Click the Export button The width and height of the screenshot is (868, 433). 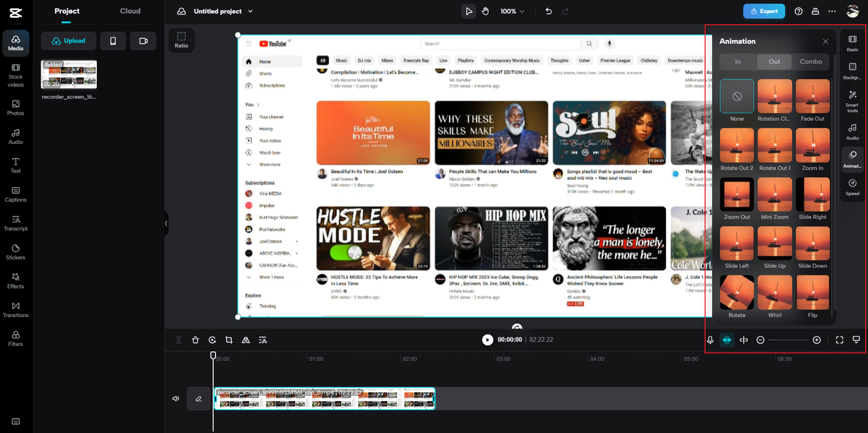pos(764,11)
